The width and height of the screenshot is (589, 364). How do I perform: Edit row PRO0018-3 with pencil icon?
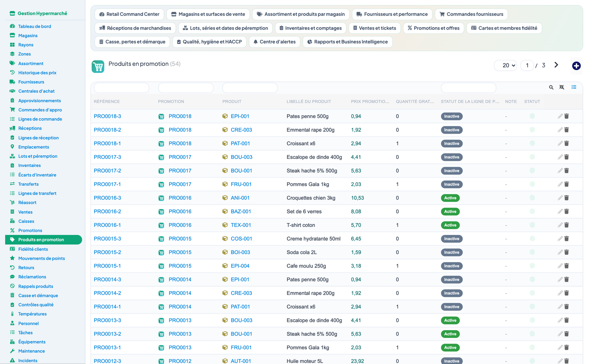(x=560, y=116)
